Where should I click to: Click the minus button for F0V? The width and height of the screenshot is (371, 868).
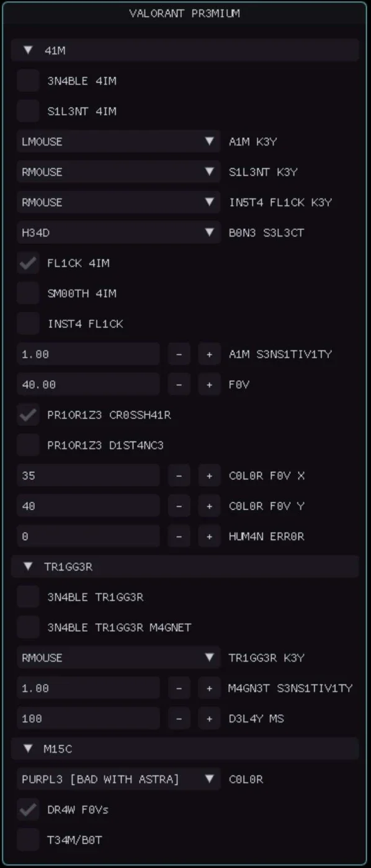click(x=179, y=384)
